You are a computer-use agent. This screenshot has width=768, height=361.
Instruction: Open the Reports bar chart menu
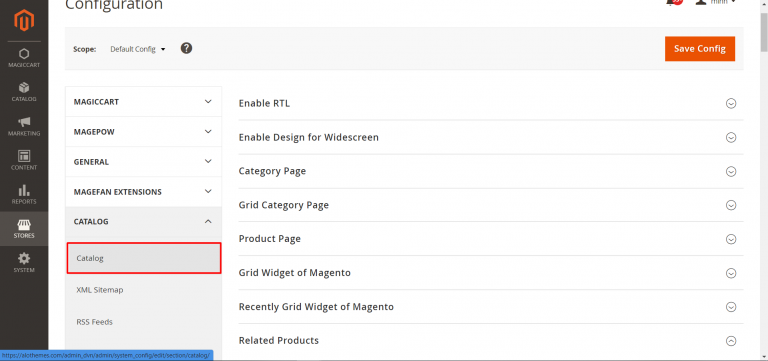(24, 194)
